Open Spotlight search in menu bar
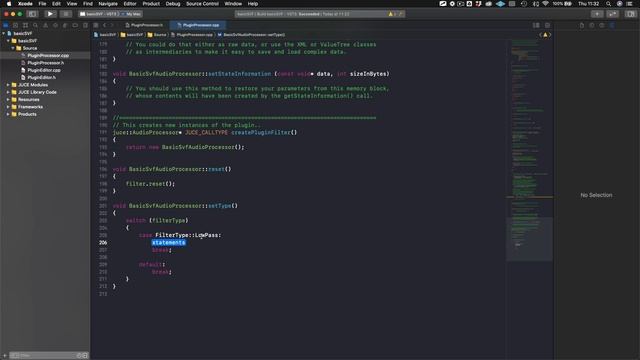 click(608, 4)
